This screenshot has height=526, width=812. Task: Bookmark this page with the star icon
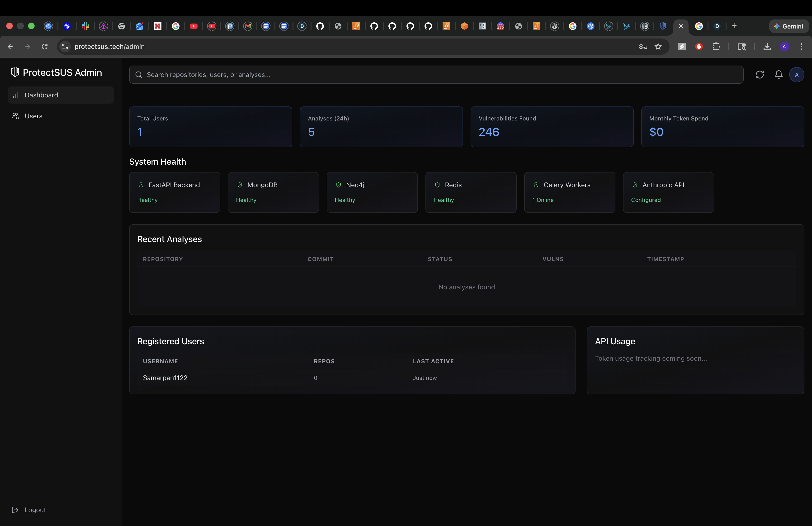tap(658, 46)
